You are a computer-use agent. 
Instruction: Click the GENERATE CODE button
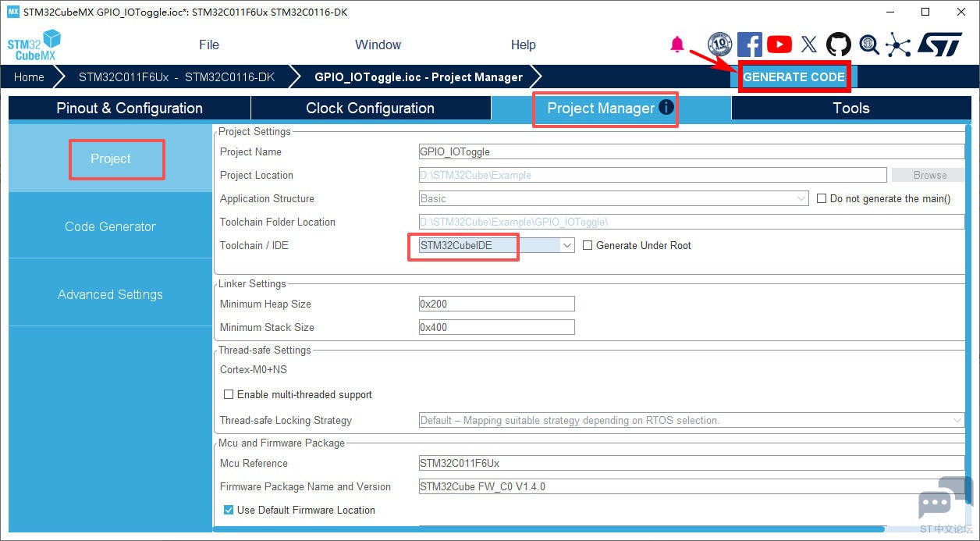(794, 77)
